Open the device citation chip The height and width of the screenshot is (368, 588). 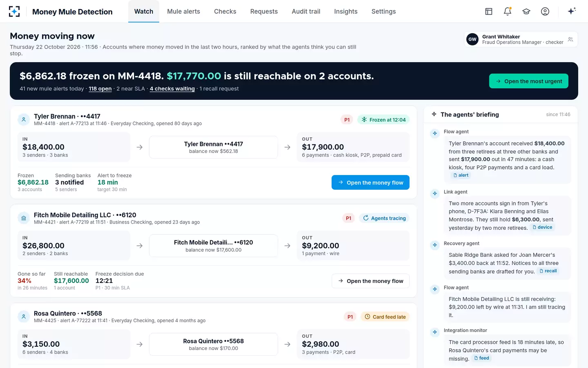542,227
